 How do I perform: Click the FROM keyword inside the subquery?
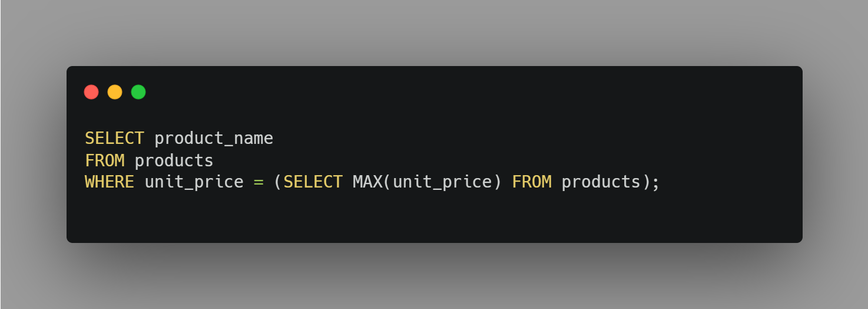point(531,182)
